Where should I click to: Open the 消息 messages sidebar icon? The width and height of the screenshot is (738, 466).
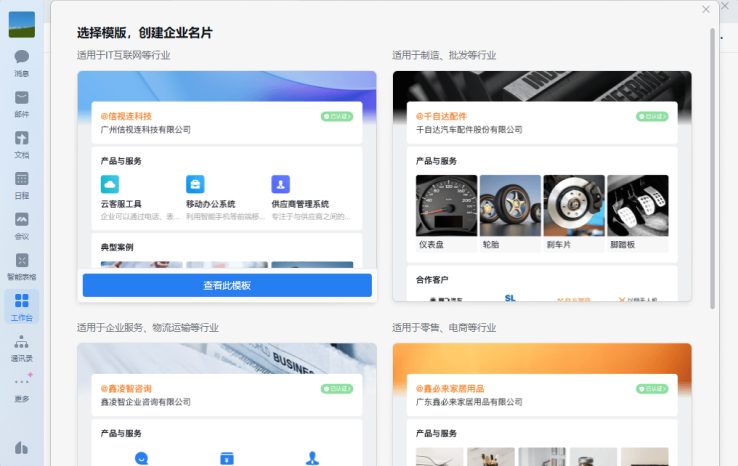coord(22,63)
